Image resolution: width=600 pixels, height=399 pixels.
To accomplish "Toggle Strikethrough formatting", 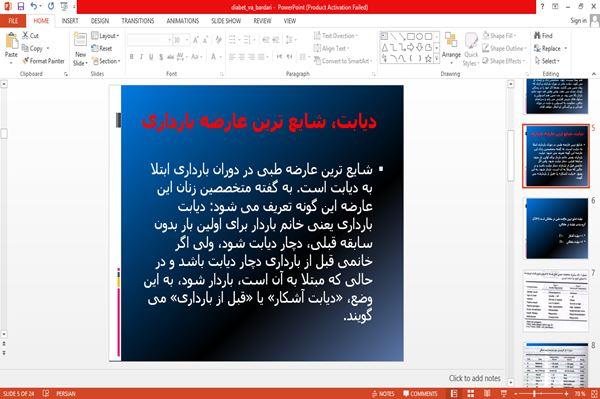I will (170, 57).
